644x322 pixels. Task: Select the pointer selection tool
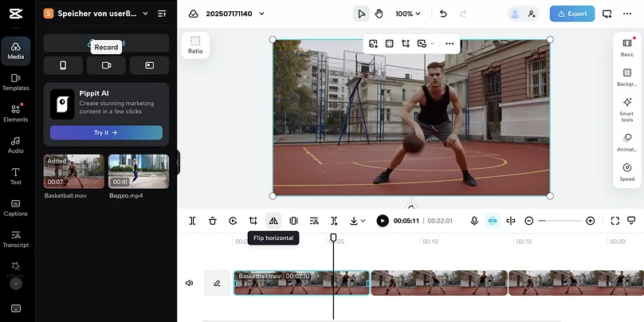tap(361, 14)
